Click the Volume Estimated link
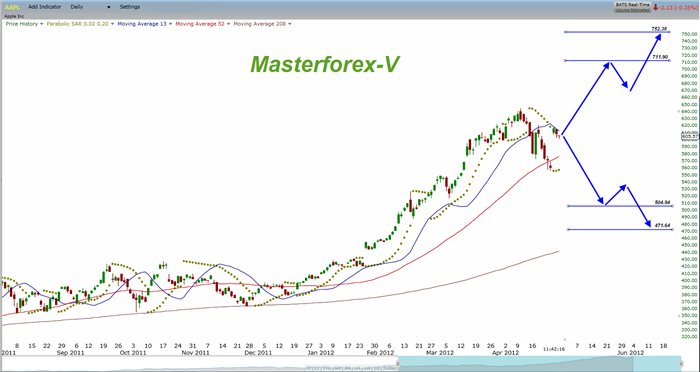Viewport: 700px width, 372px height. (x=632, y=9)
